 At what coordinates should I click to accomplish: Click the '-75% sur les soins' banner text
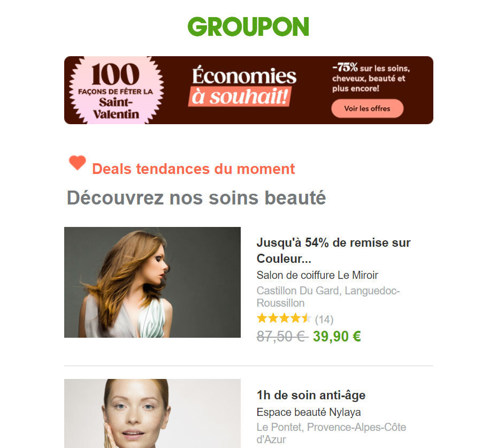(371, 78)
